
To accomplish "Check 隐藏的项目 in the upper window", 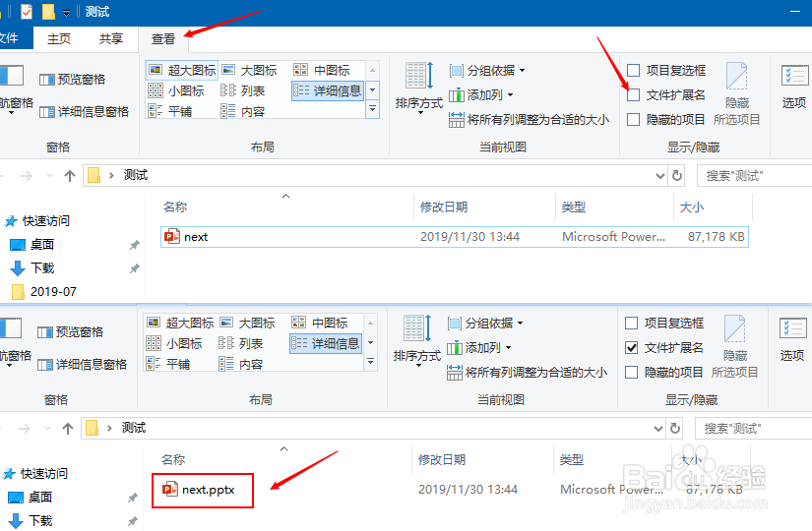I will click(633, 120).
